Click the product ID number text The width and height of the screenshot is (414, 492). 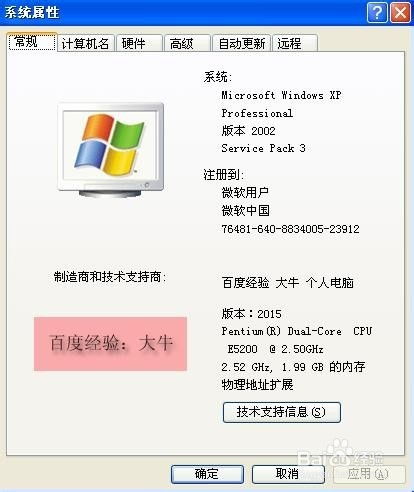[x=290, y=229]
